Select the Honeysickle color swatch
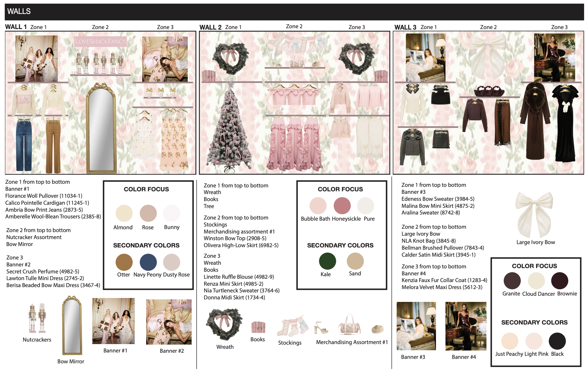Screen dimensions: 588x372 point(342,206)
